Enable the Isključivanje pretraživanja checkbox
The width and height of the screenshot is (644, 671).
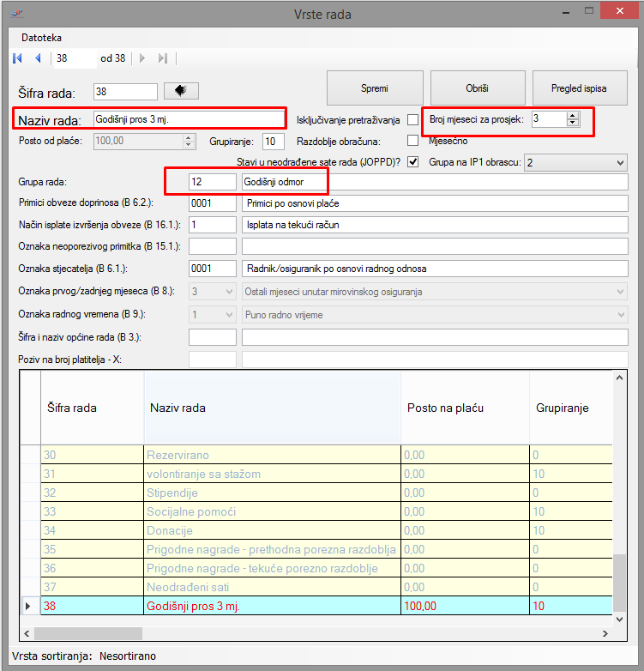click(413, 119)
